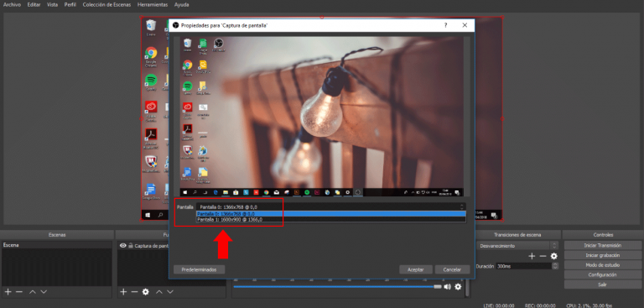Click Chrome icon in dialog preview
This screenshot has height=308, width=644.
[x=188, y=65]
